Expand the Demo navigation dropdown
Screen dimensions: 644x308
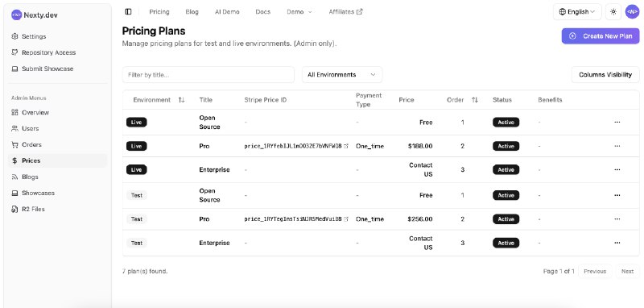pos(299,12)
